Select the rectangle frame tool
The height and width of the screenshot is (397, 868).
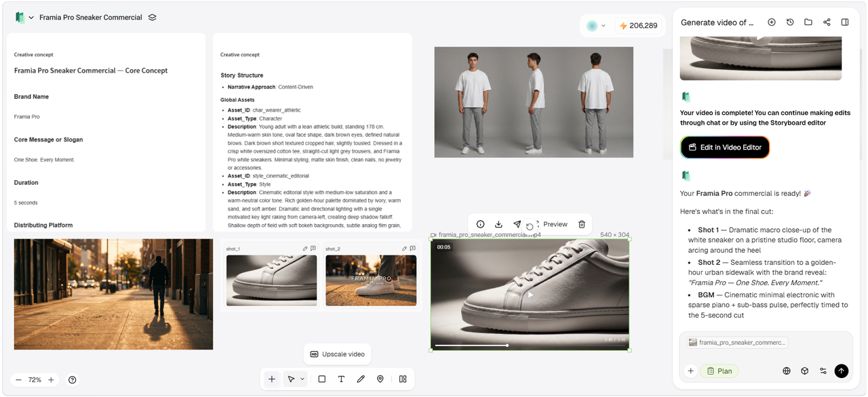point(322,379)
